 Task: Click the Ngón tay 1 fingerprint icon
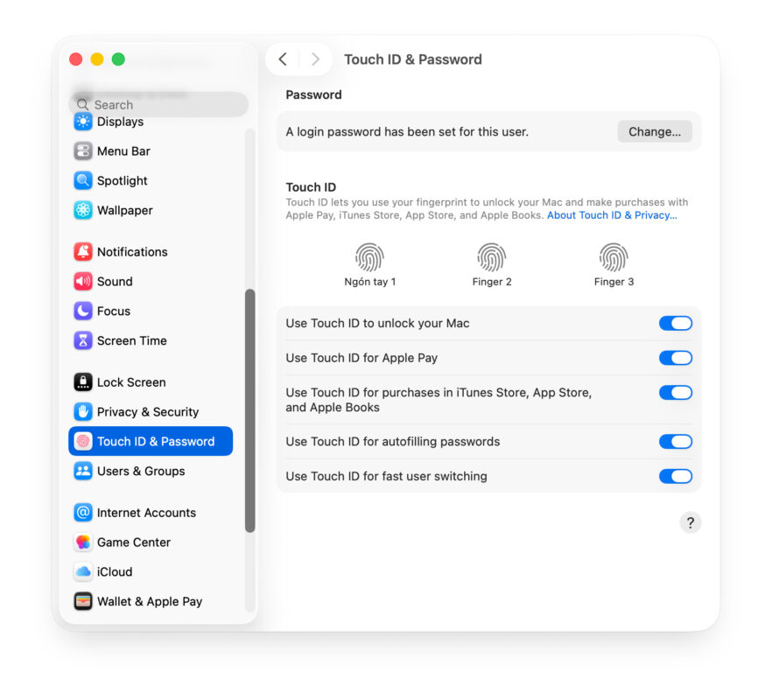pos(369,259)
